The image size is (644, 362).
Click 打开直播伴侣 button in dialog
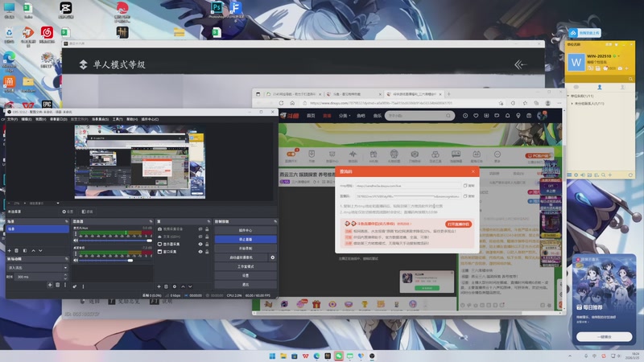tap(459, 224)
